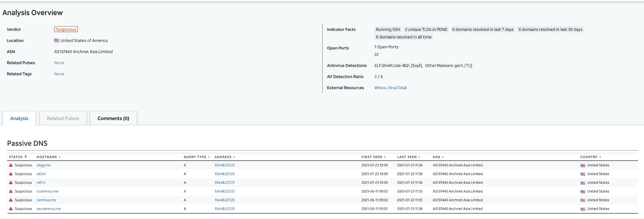Open the sw.rammus.me hostname link
Viewport: 644px width, 219px height.
pos(49,209)
